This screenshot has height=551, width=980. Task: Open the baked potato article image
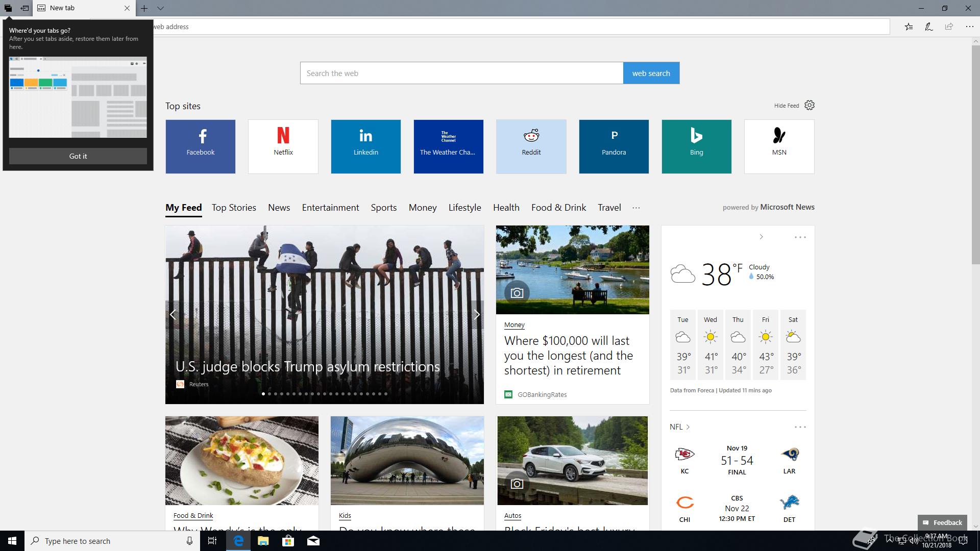pos(242,461)
